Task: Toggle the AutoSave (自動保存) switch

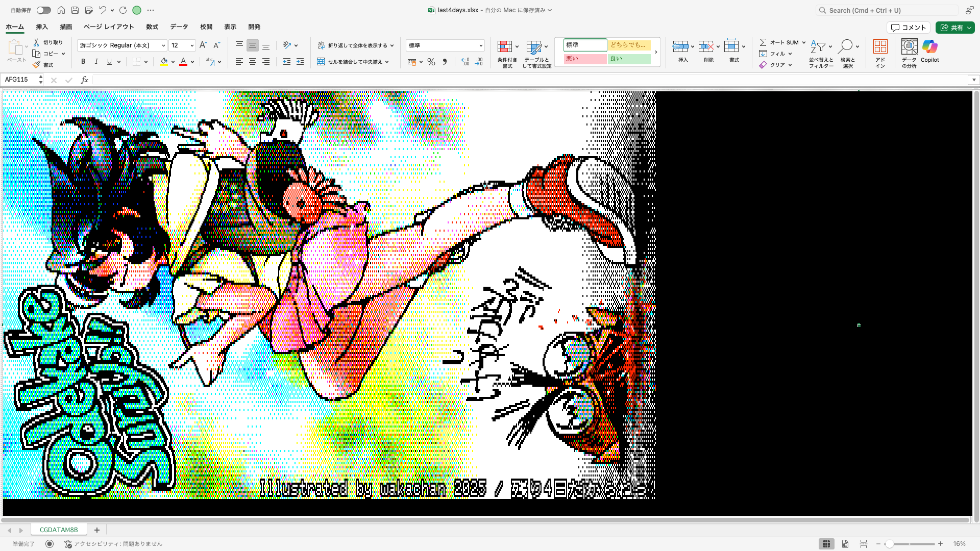Action: click(44, 10)
